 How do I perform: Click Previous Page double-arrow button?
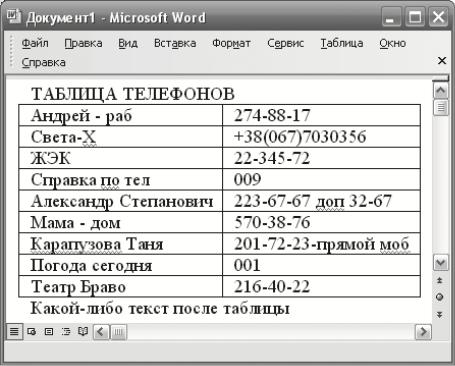point(440,280)
